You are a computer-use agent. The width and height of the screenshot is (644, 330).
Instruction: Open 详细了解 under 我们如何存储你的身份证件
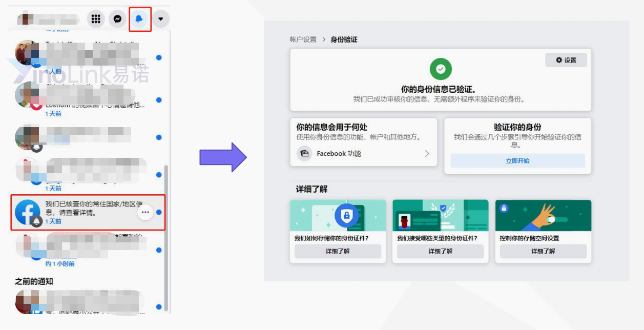pos(338,251)
